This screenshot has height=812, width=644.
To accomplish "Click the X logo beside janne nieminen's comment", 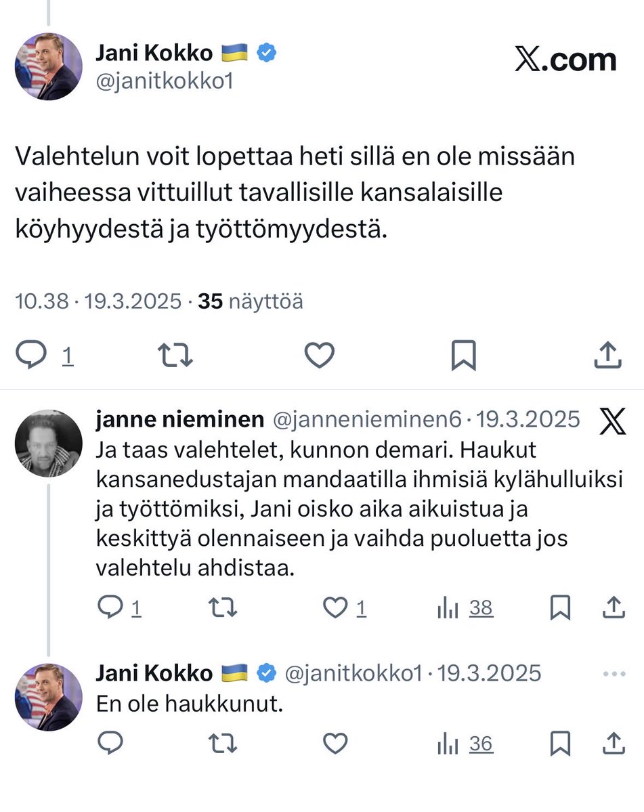I will coord(613,421).
